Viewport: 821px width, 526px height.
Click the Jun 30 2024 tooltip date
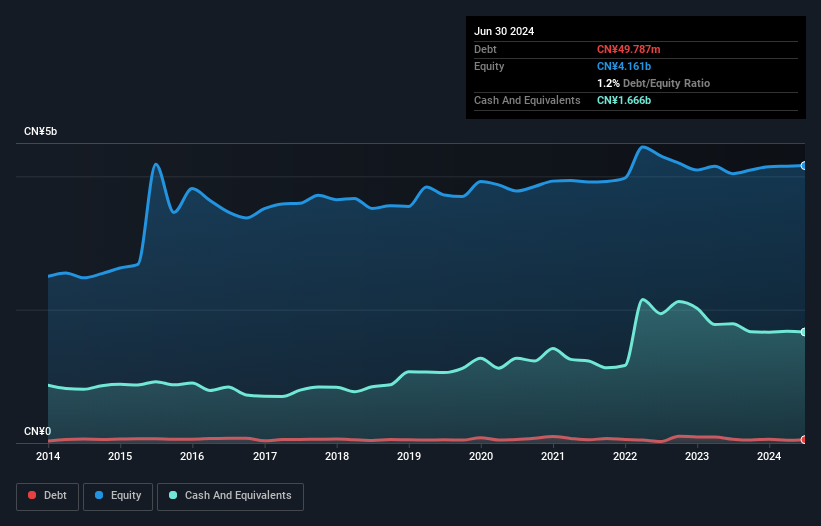click(504, 31)
